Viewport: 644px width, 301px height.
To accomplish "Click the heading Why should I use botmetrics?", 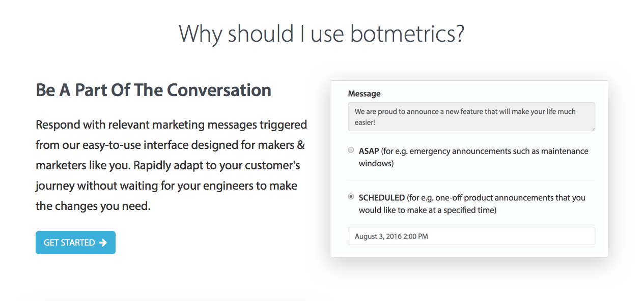I will tap(321, 34).
